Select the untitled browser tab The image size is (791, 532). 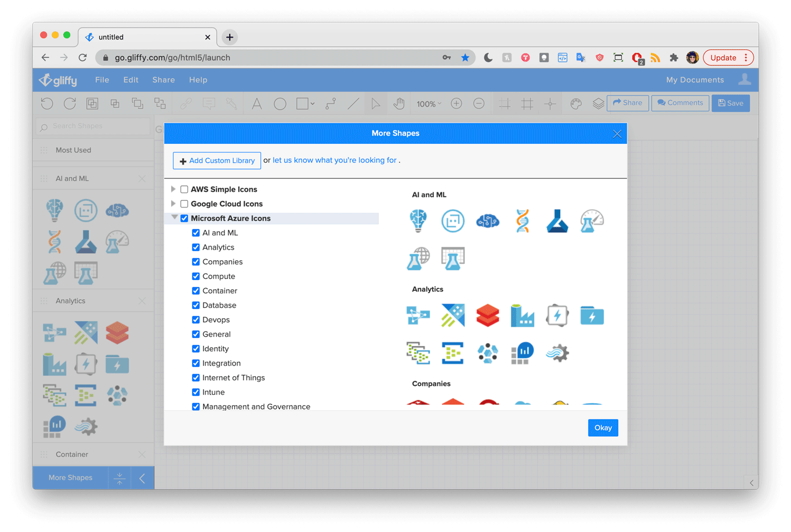147,37
